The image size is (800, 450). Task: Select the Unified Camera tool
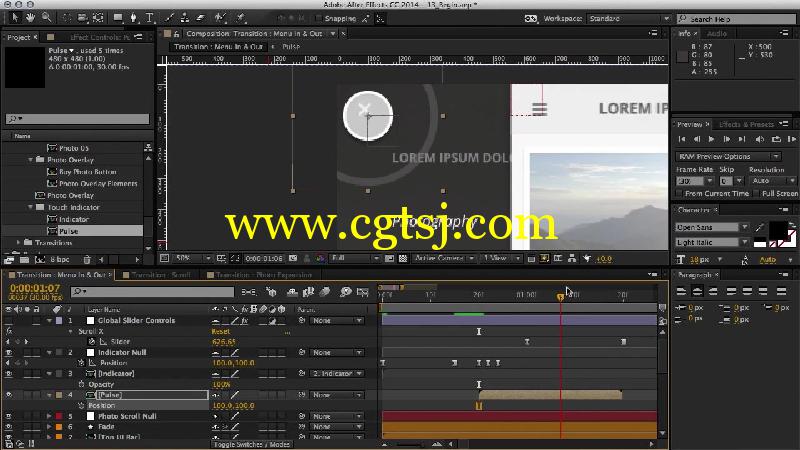82,18
